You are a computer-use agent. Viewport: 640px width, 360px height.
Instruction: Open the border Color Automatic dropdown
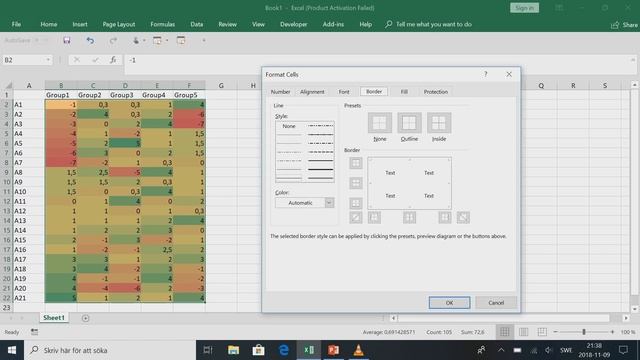click(329, 202)
